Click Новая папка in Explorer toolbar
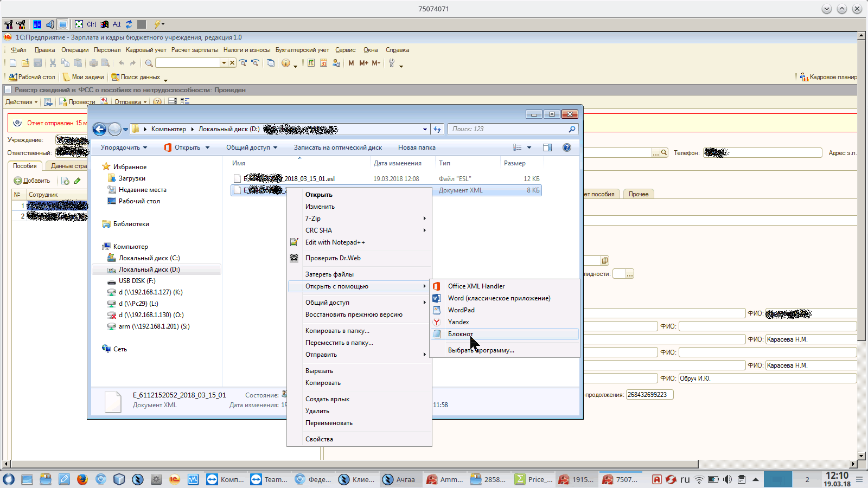This screenshot has width=868, height=488. coord(417,147)
